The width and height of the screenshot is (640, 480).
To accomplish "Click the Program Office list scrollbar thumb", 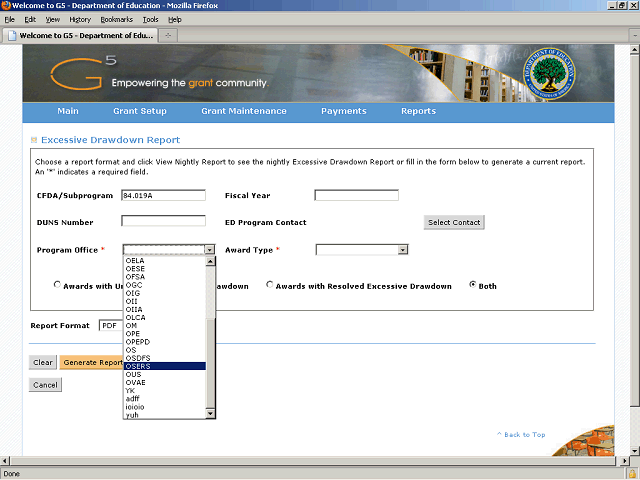I will (x=211, y=363).
